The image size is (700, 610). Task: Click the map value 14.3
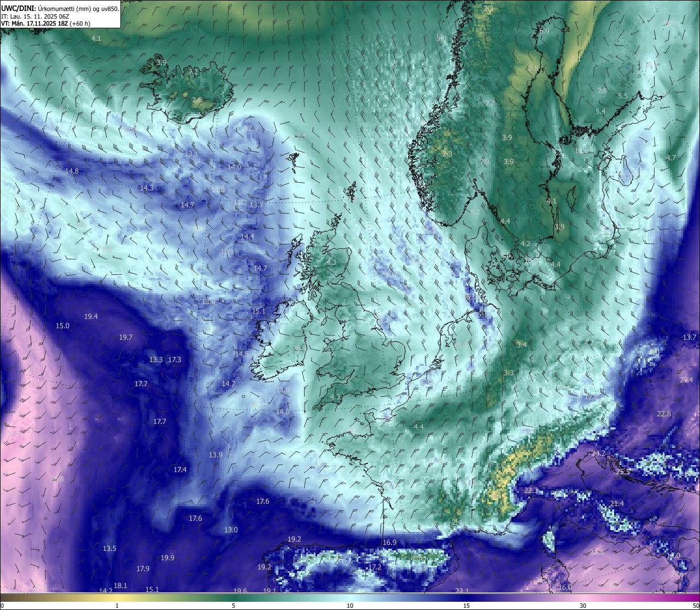[x=147, y=188]
